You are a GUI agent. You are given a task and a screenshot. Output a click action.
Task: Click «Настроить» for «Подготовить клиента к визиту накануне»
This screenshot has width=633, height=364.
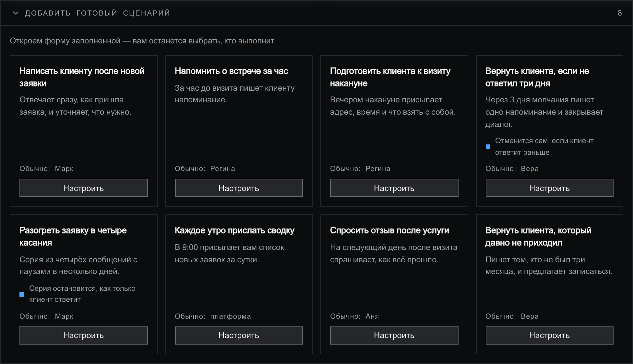[394, 188]
